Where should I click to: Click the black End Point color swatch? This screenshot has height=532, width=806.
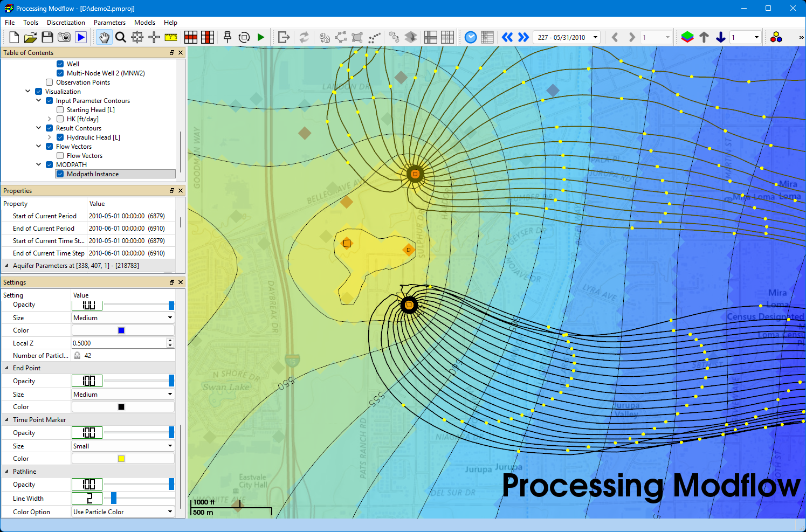(121, 407)
